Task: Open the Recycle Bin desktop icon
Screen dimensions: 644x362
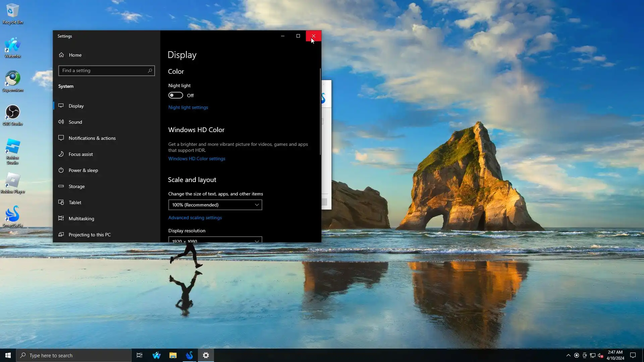Action: coord(13,13)
